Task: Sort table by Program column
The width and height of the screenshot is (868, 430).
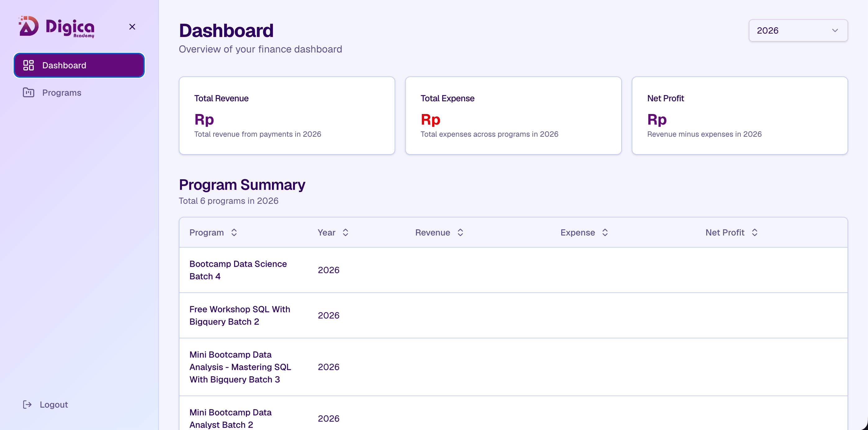Action: 213,232
